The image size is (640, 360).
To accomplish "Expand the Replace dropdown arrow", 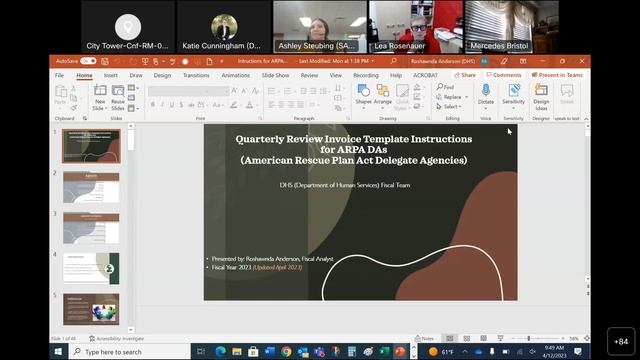I will coord(467,97).
